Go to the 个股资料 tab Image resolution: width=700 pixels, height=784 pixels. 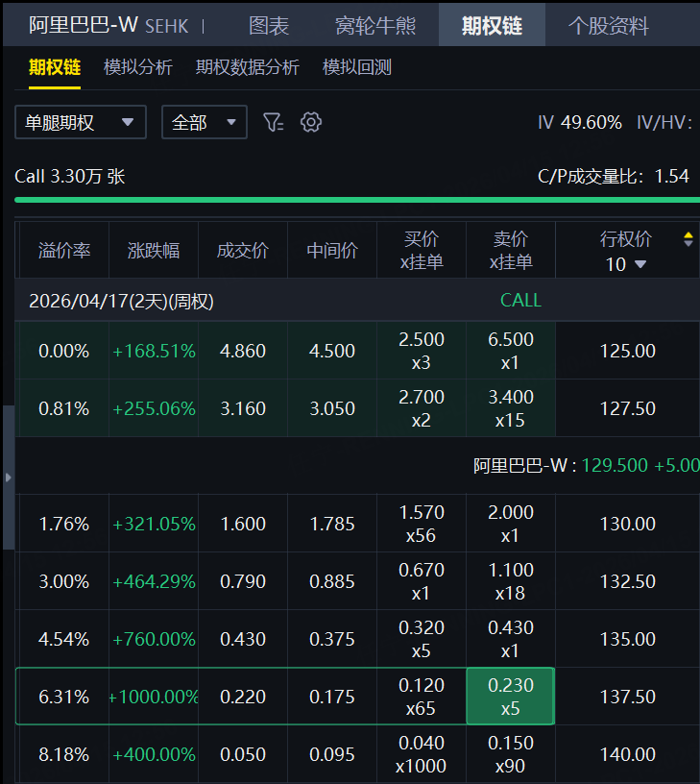608,25
